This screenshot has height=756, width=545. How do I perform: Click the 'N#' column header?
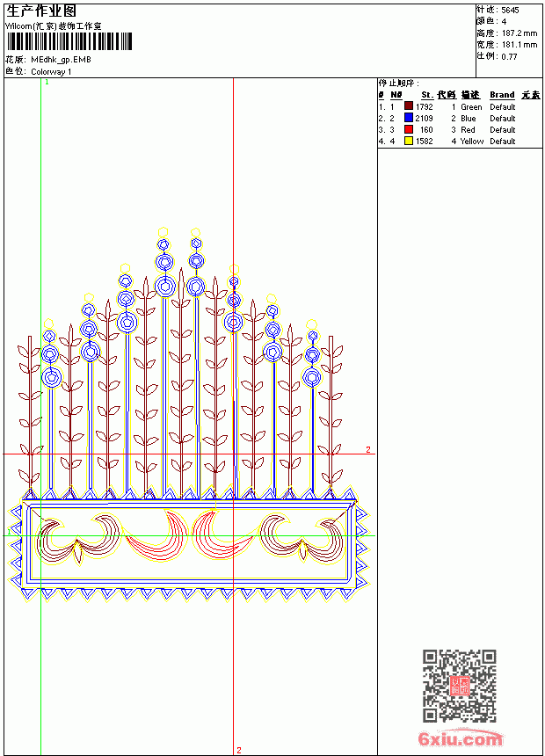(x=396, y=95)
